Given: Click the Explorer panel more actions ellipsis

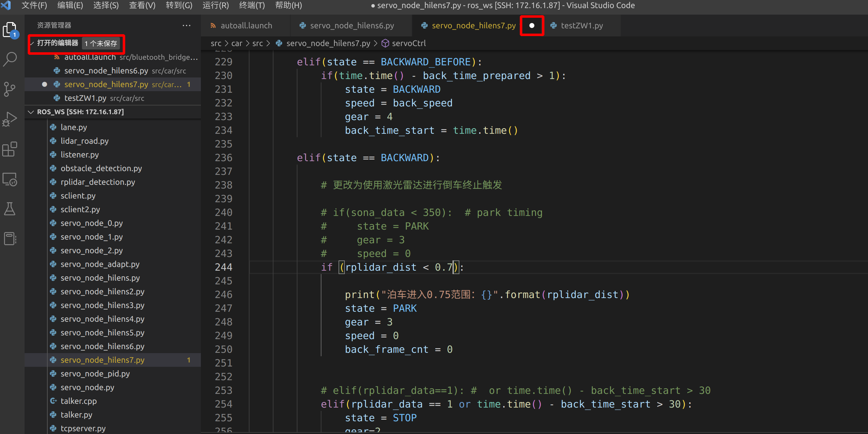Looking at the screenshot, I should pos(186,25).
